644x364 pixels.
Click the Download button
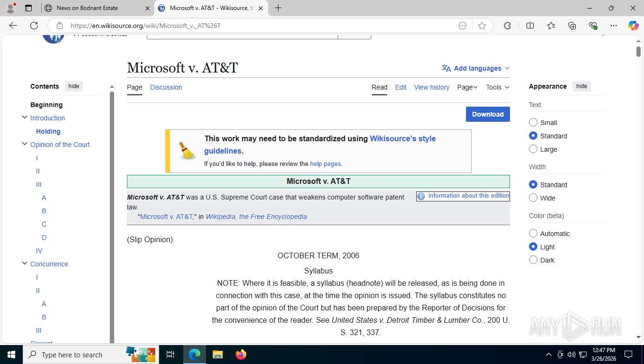[x=488, y=114]
